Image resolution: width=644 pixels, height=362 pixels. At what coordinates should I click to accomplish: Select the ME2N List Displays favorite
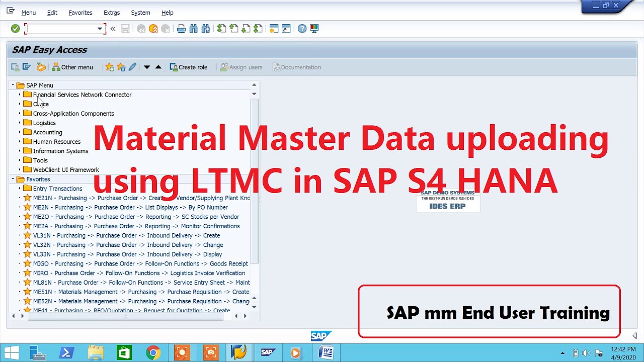[130, 207]
